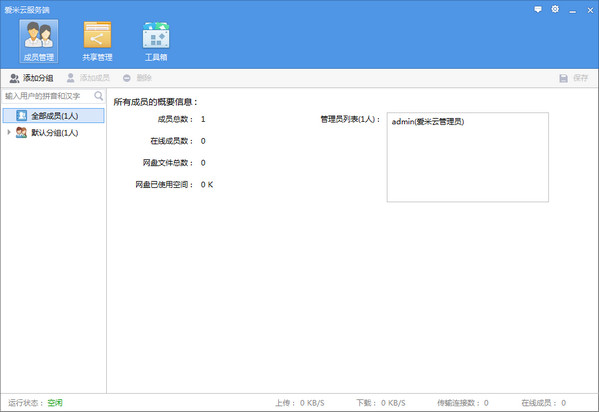The width and height of the screenshot is (599, 412).
Task: Click the 空闲 running status text
Action: [55, 403]
